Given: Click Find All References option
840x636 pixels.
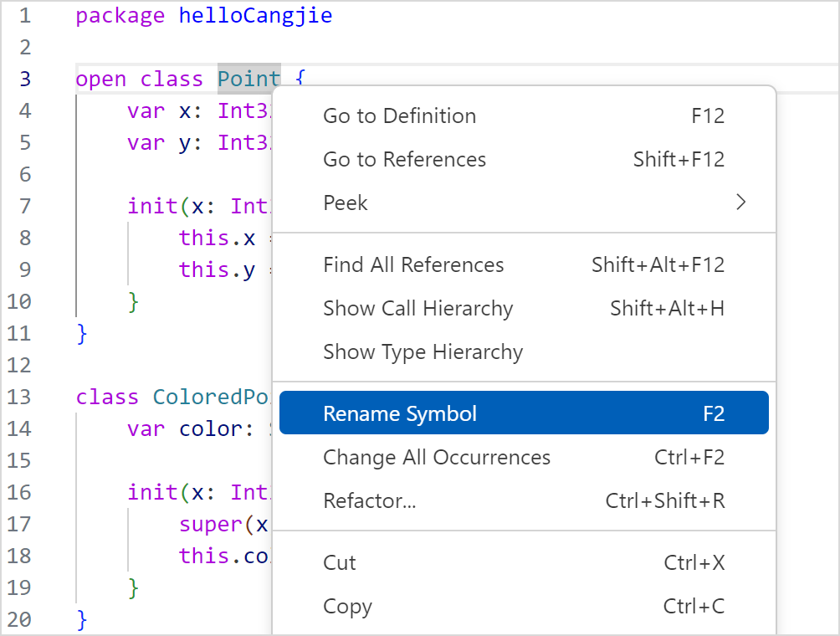Looking at the screenshot, I should (x=413, y=265).
